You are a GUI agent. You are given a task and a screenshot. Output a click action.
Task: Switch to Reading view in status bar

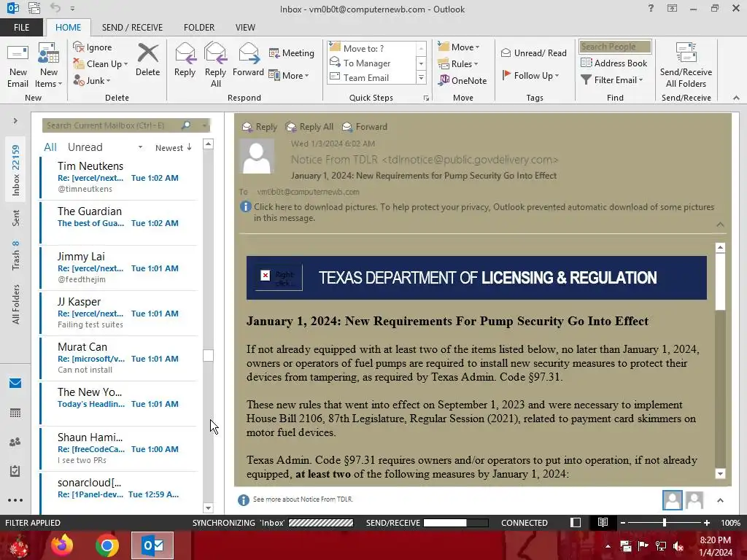click(x=603, y=522)
